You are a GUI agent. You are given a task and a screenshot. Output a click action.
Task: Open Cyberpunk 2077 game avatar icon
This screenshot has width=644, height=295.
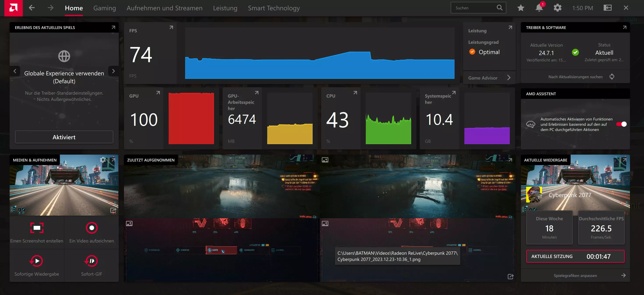coord(534,194)
